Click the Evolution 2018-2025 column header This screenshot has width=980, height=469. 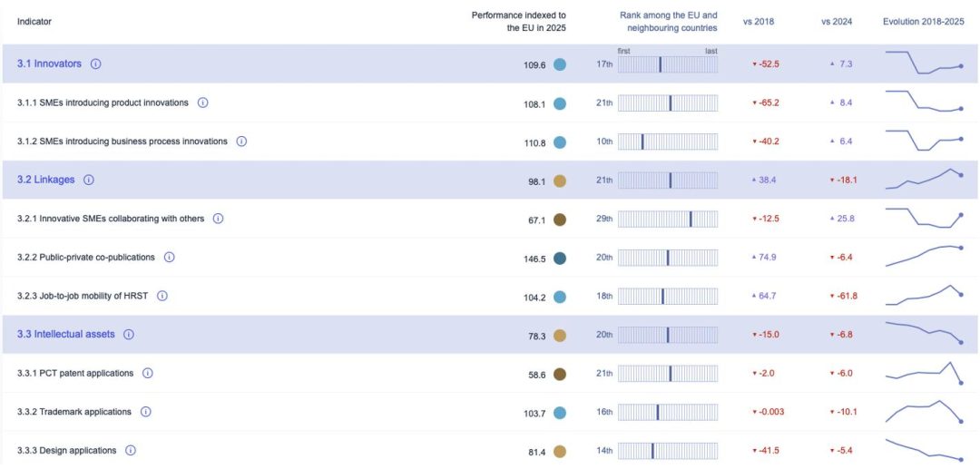(x=923, y=22)
